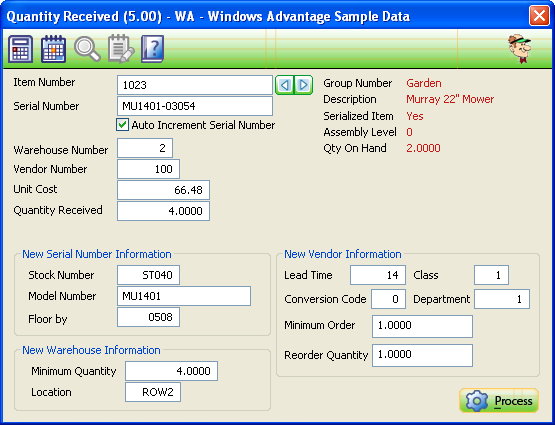Select the Warehouse Number field
Image resolution: width=555 pixels, height=425 pixels.
pyautogui.click(x=145, y=148)
